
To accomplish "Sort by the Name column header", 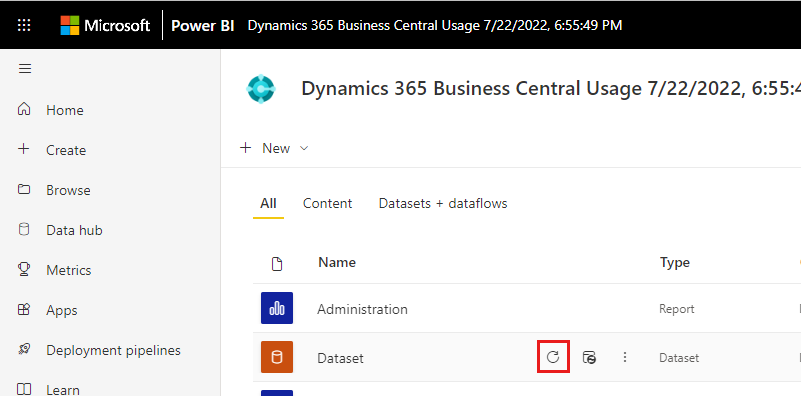I will [x=337, y=263].
